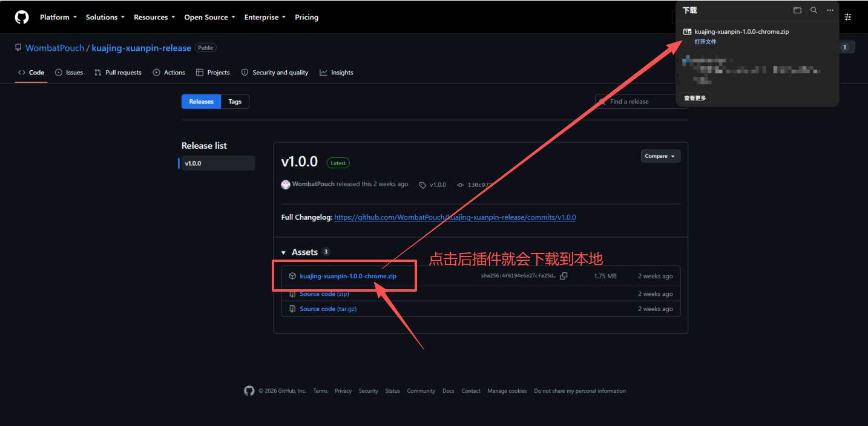Click the Find a release input

[641, 102]
